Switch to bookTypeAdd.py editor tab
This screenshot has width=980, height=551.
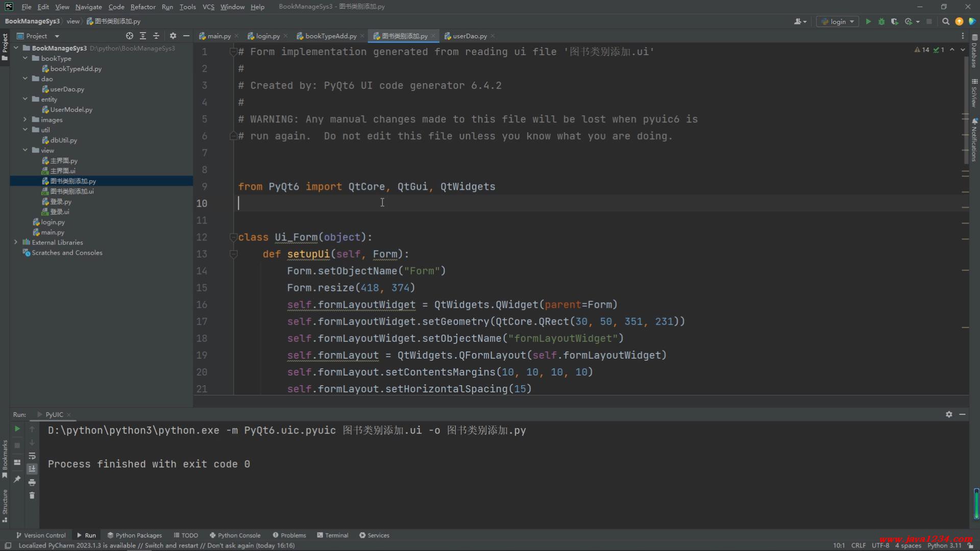[x=331, y=36]
